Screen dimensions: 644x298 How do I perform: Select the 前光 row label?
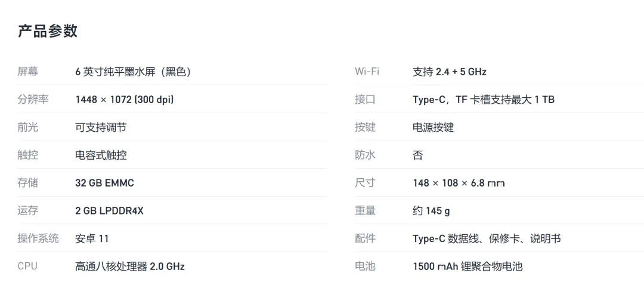pos(27,127)
